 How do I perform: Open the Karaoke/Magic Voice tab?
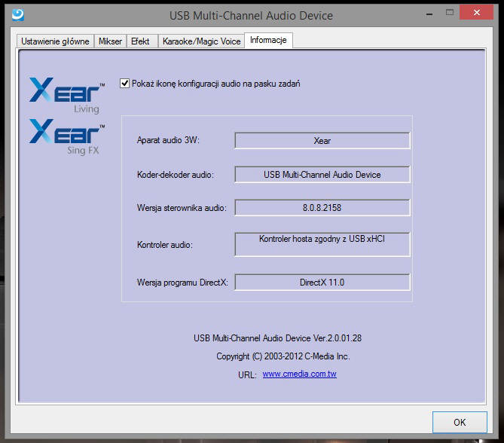click(202, 41)
